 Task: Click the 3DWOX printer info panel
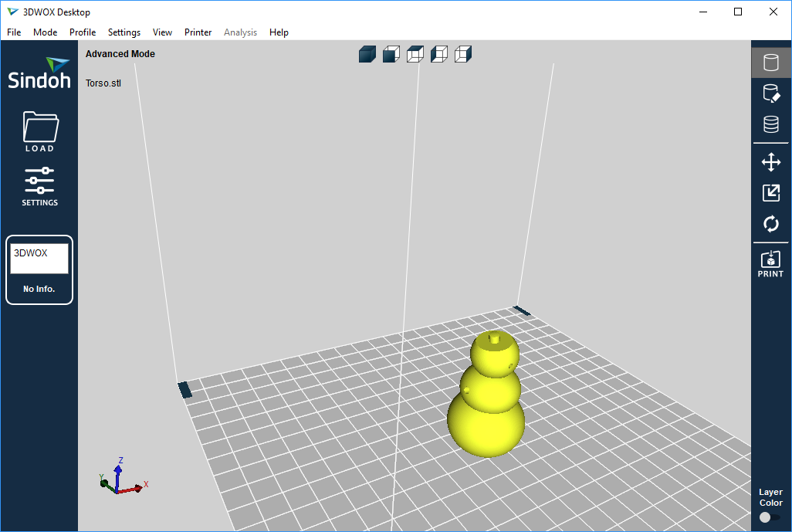[39, 269]
